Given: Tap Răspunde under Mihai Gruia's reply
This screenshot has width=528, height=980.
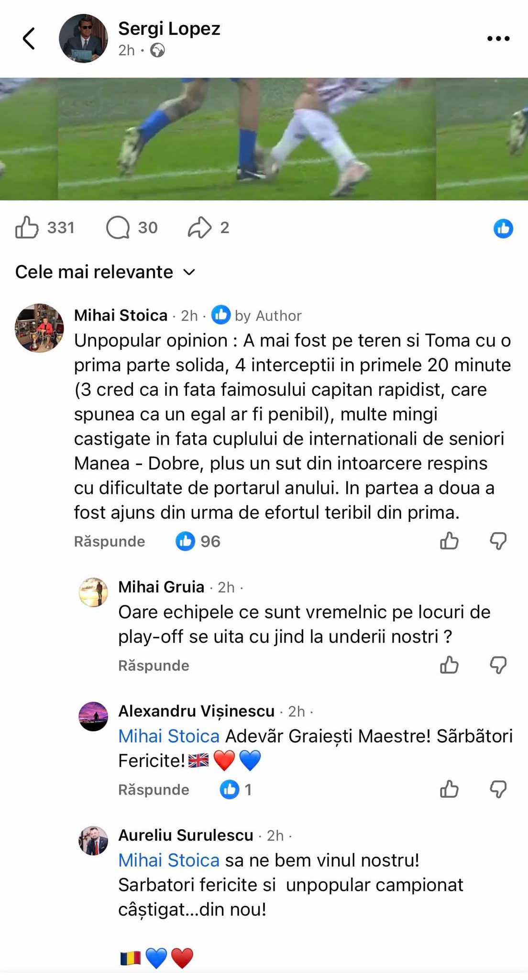Looking at the screenshot, I should 154,666.
